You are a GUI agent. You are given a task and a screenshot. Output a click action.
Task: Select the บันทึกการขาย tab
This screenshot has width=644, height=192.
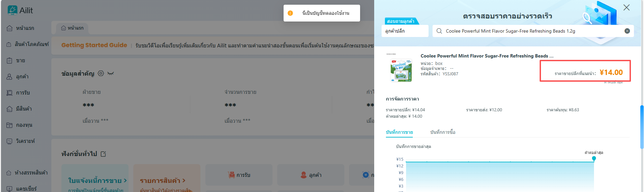399,132
